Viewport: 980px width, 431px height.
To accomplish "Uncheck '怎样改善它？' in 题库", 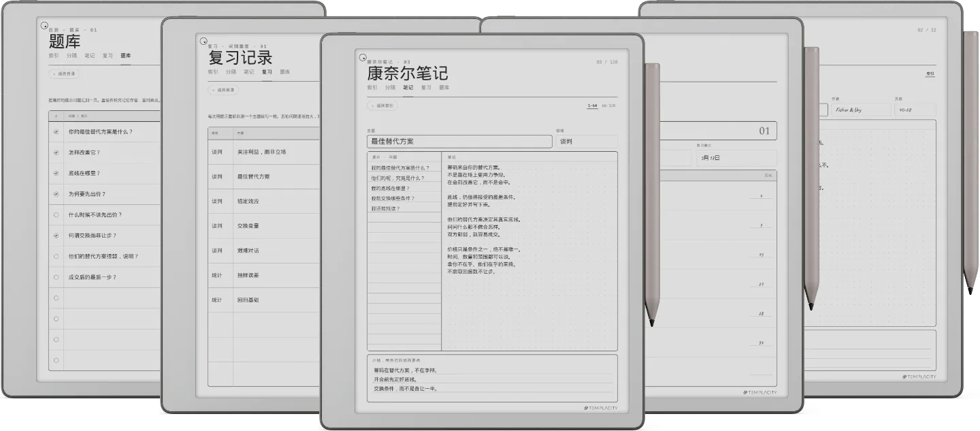I will (x=56, y=153).
